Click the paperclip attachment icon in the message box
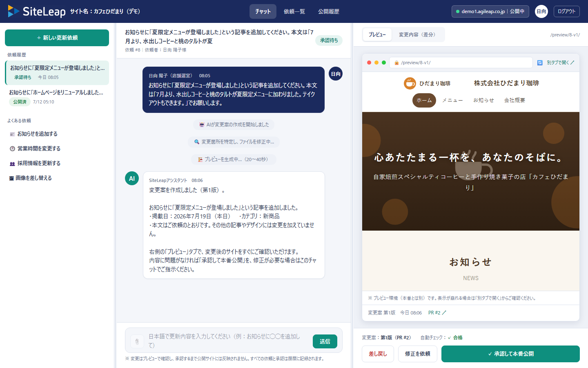This screenshot has height=368, width=588. tap(137, 341)
